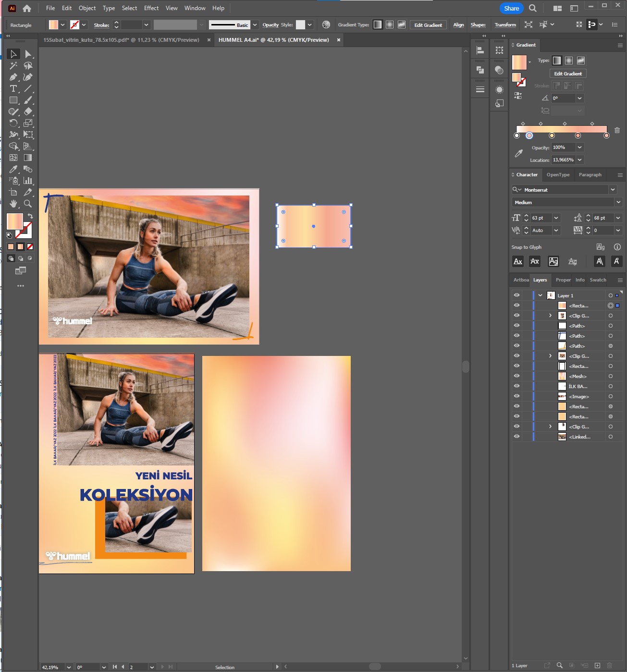Select the Zoom tool
Image resolution: width=627 pixels, height=672 pixels.
28,204
